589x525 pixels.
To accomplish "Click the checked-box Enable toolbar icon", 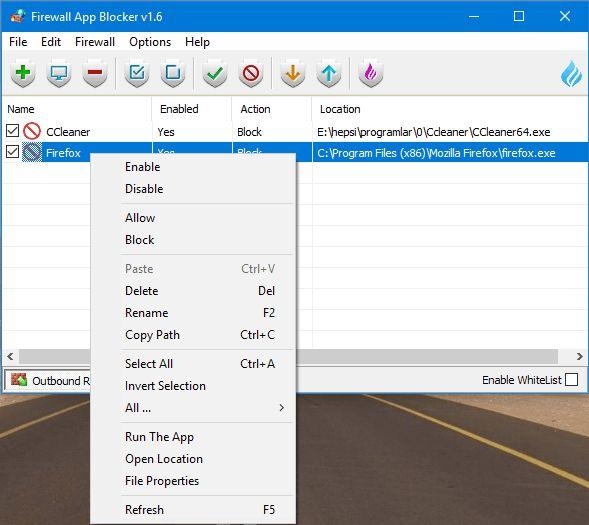I will click(137, 73).
